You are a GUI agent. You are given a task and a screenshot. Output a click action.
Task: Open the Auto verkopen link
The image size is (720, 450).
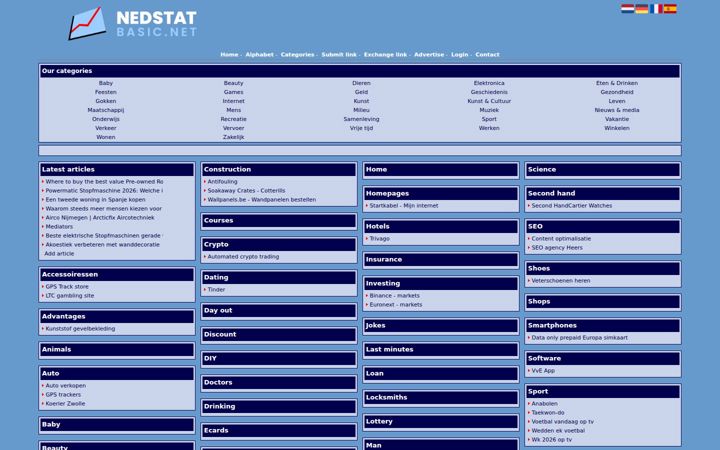65,386
